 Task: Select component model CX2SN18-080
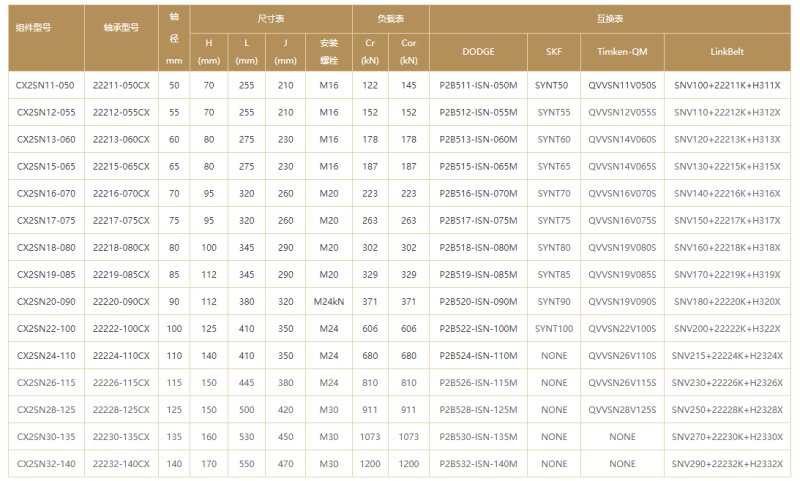click(x=46, y=247)
